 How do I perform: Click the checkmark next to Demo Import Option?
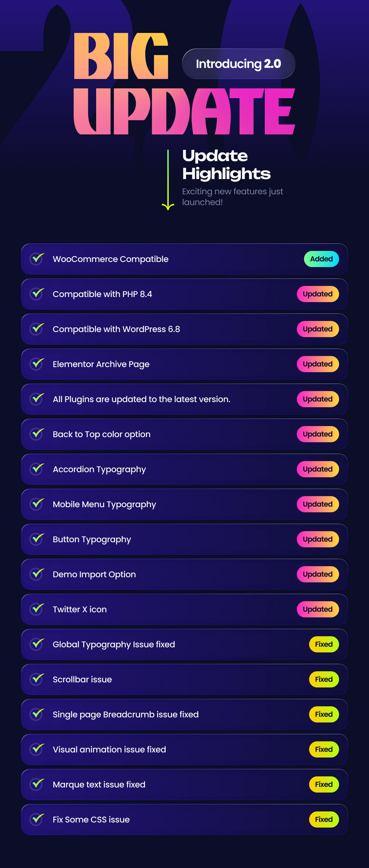[x=37, y=574]
